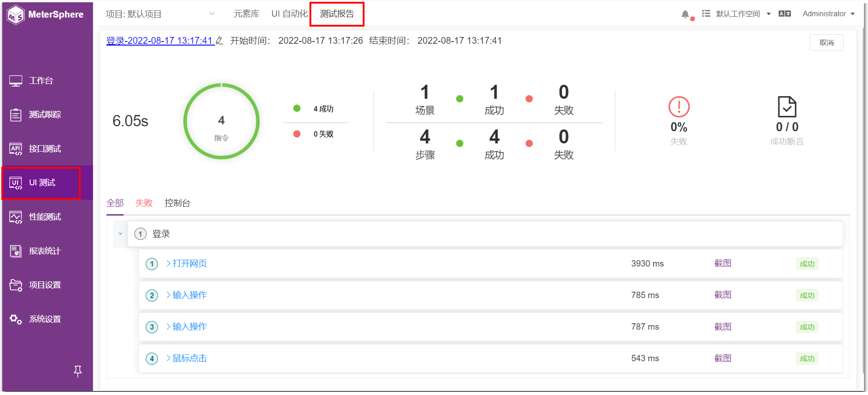Go to the UI 自动化 top menu
This screenshot has width=868, height=395.
(290, 14)
